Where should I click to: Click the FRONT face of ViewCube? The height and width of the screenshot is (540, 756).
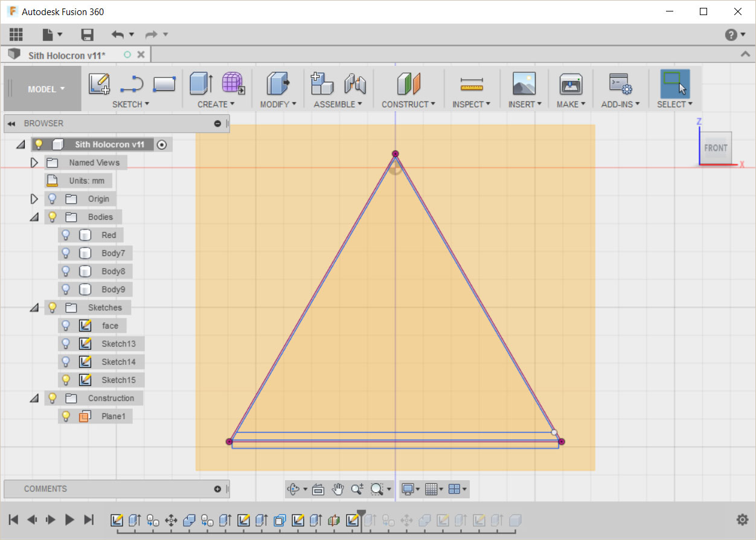716,148
